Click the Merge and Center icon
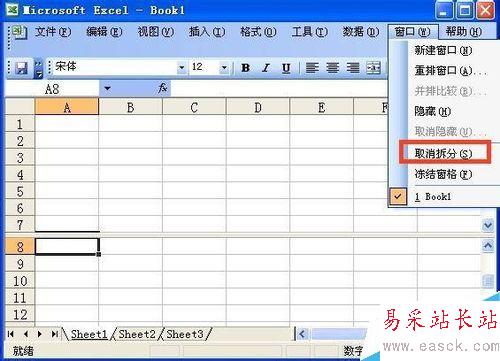Screen dimensions: 500x361 tap(373, 68)
